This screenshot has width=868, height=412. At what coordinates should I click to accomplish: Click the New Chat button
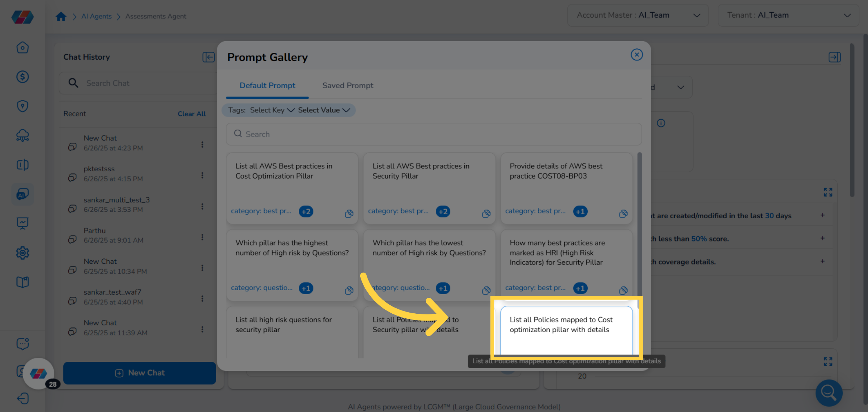(140, 373)
